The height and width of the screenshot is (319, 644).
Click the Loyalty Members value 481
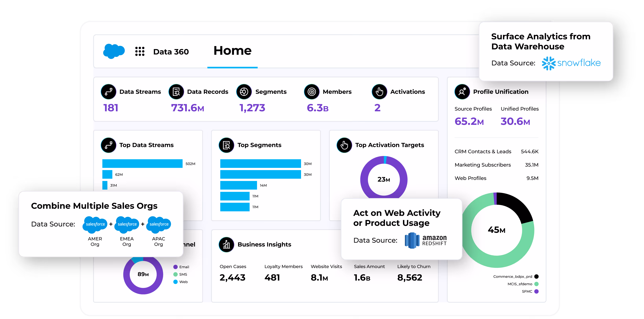tap(272, 278)
